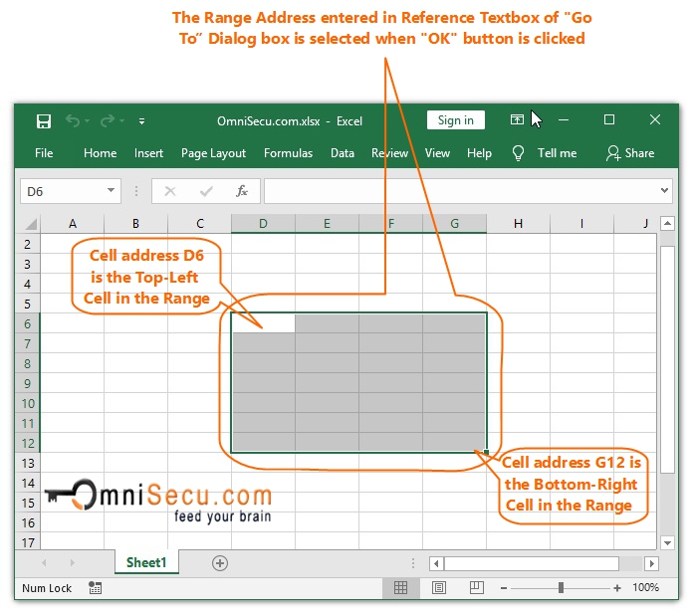Viewport: 693px width, 616px height.
Task: Click the active cell D6
Action: tap(264, 323)
